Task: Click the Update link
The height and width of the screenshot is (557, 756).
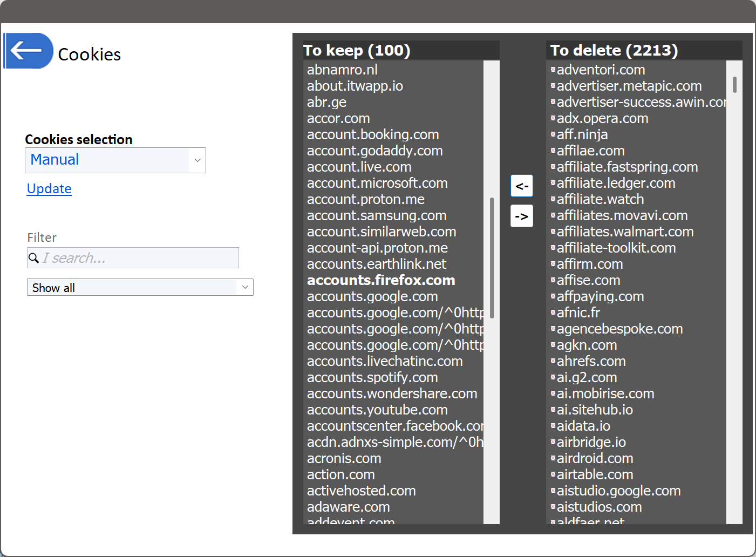Action: tap(49, 189)
